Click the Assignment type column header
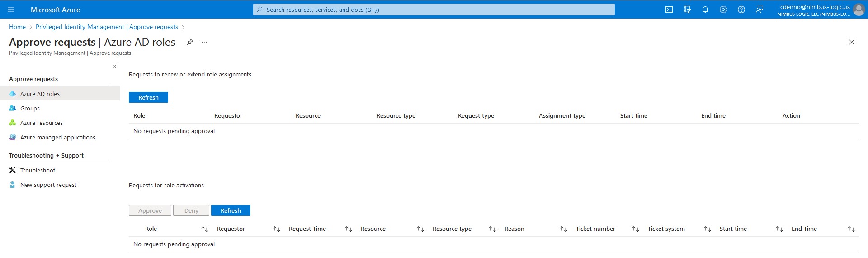This screenshot has width=868, height=258. (x=562, y=115)
